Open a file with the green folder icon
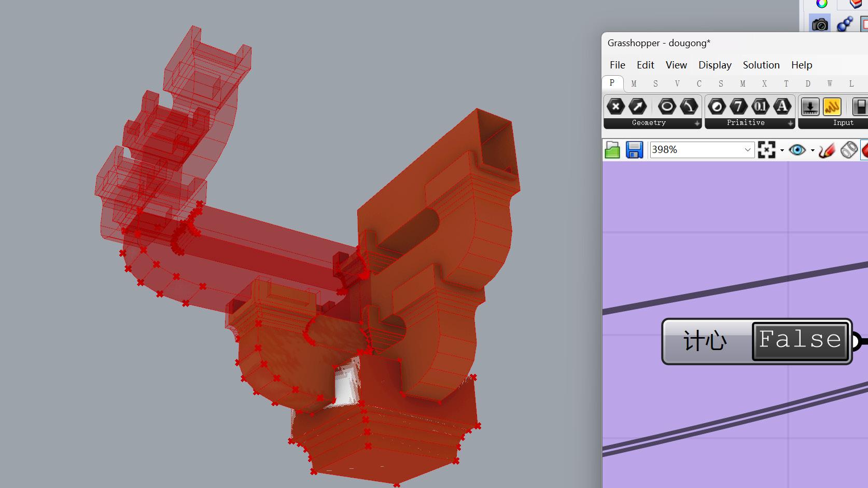Screen dimensions: 868x488 pos(612,150)
